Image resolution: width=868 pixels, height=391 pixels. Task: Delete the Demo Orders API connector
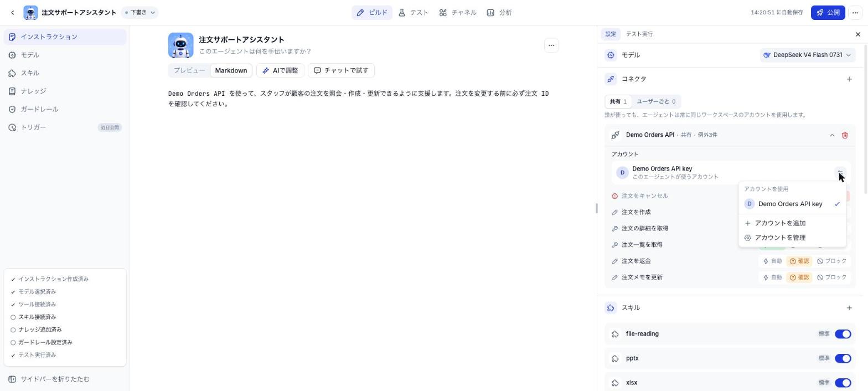(845, 135)
